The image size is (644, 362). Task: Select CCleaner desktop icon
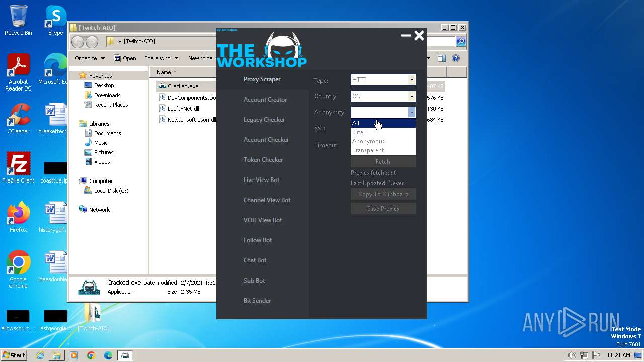click(x=18, y=119)
